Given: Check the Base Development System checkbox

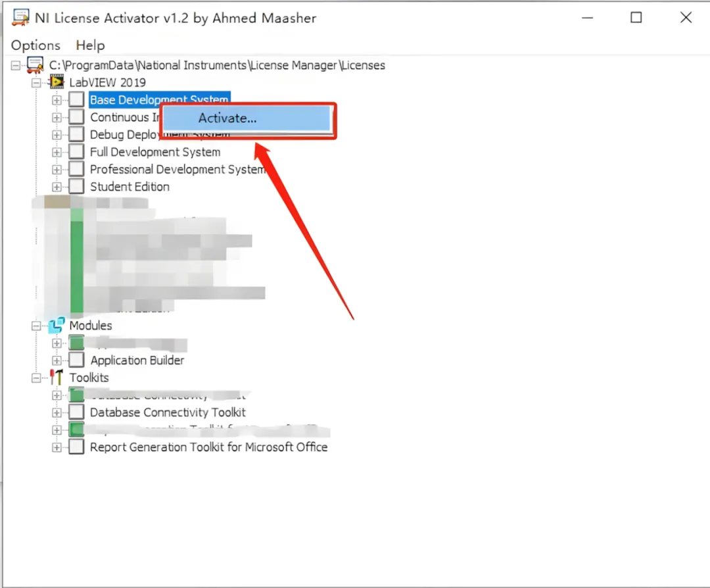Looking at the screenshot, I should [x=76, y=100].
